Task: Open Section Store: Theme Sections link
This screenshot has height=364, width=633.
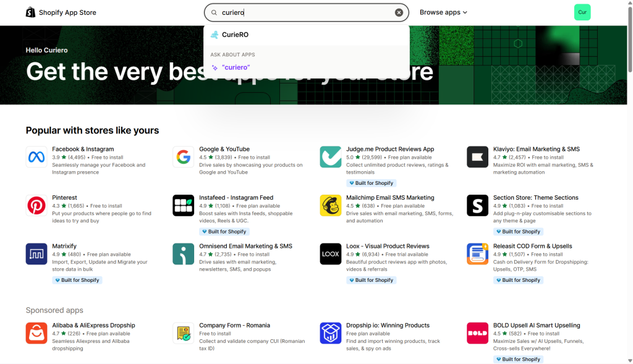Action: coord(535,197)
